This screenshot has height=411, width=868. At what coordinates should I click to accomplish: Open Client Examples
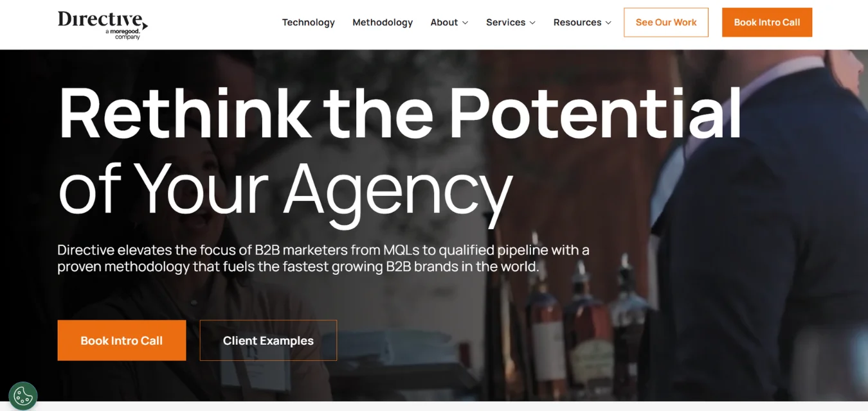(x=268, y=340)
